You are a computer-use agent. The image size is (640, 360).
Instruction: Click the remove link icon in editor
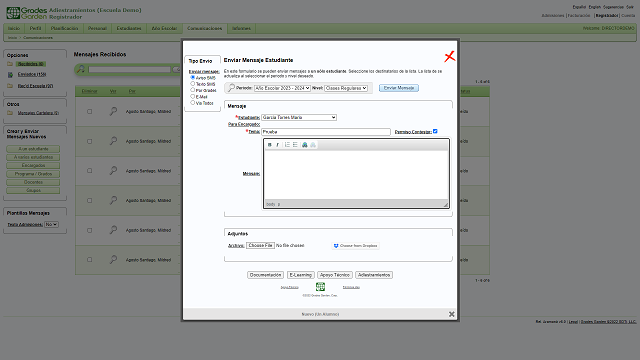tap(313, 145)
